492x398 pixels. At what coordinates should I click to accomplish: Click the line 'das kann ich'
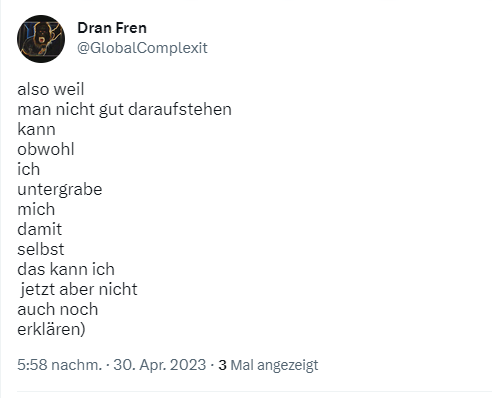[66, 269]
